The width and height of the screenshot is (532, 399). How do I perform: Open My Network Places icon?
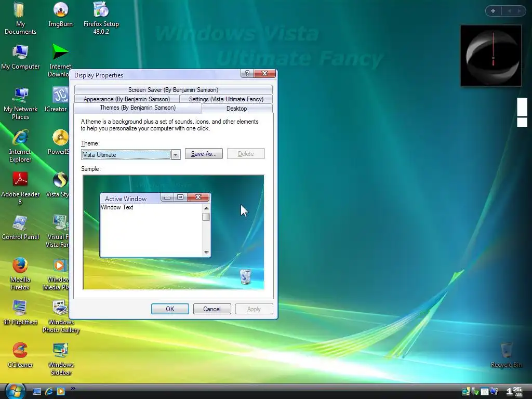pos(20,103)
